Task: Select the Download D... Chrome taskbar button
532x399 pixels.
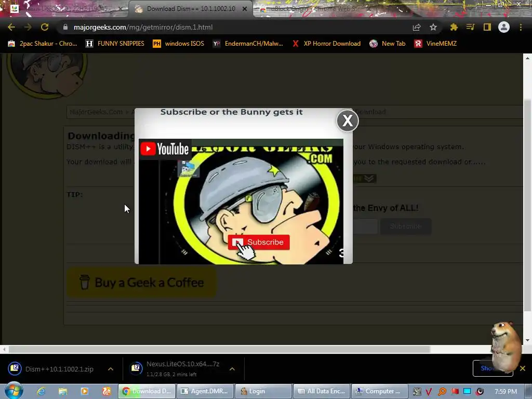Action: click(147, 391)
